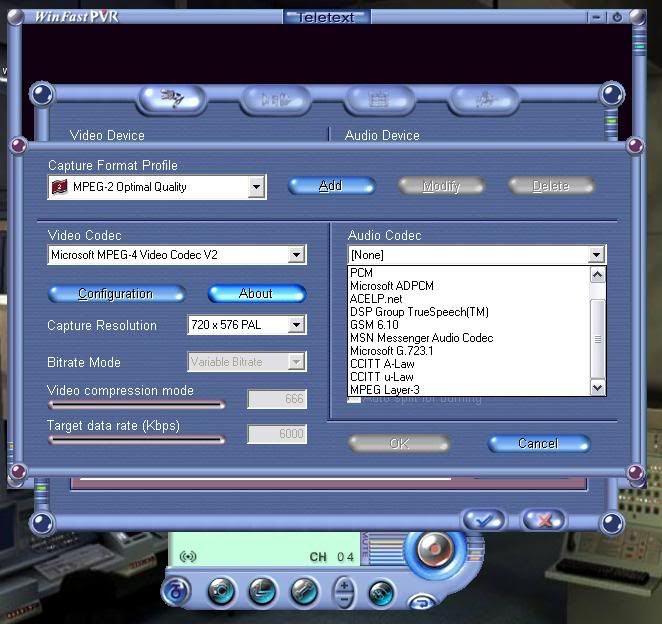Screen dimensions: 662x624
Task: Click the power icon in WinFast PVR title bar
Action: pyautogui.click(x=617, y=17)
